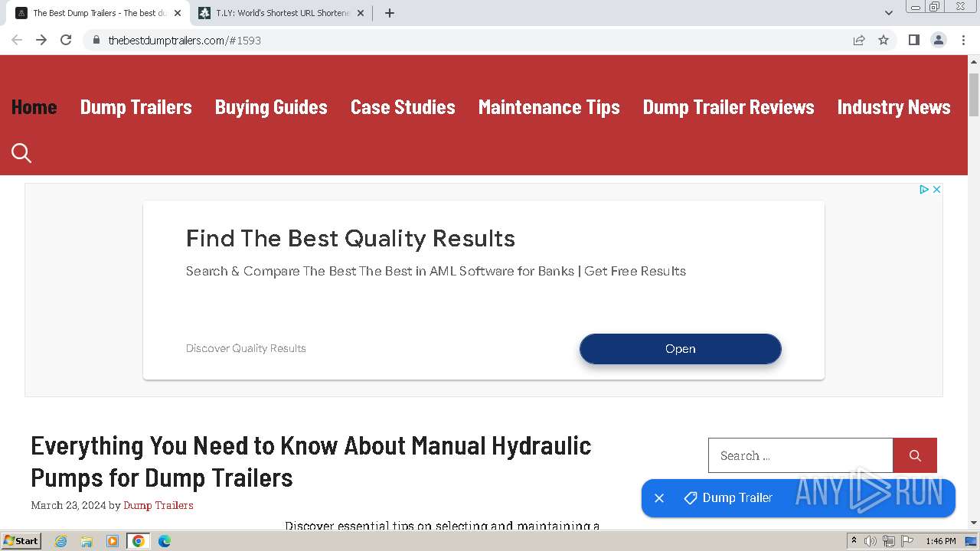
Task: Close the advertisement with X
Action: pos(936,189)
